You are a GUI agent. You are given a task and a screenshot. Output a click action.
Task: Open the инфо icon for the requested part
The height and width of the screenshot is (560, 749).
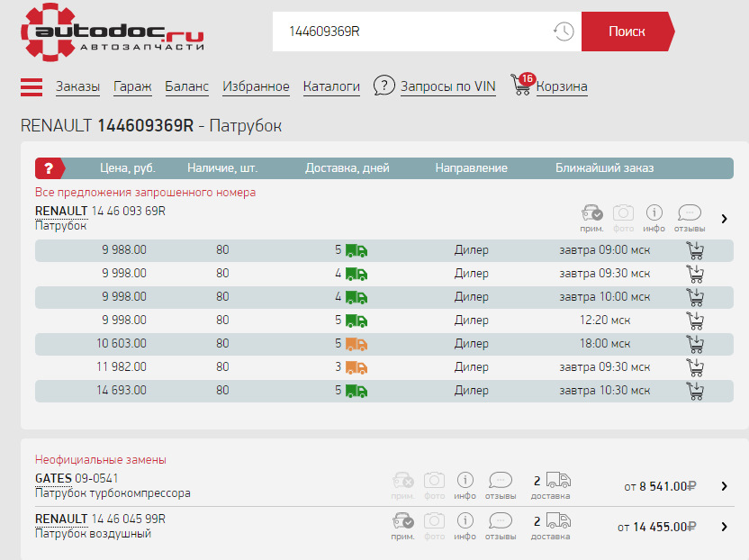(x=654, y=214)
